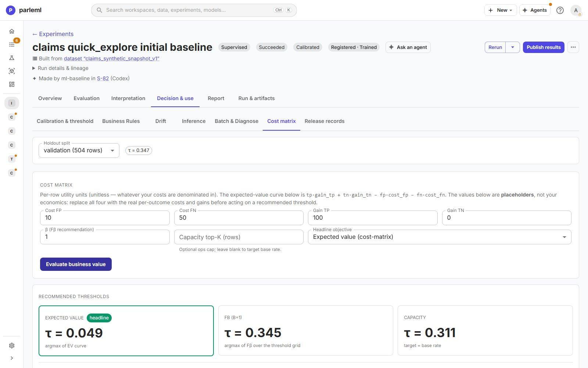Open the settings gear in sidebar
Image resolution: width=588 pixels, height=368 pixels.
point(12,346)
